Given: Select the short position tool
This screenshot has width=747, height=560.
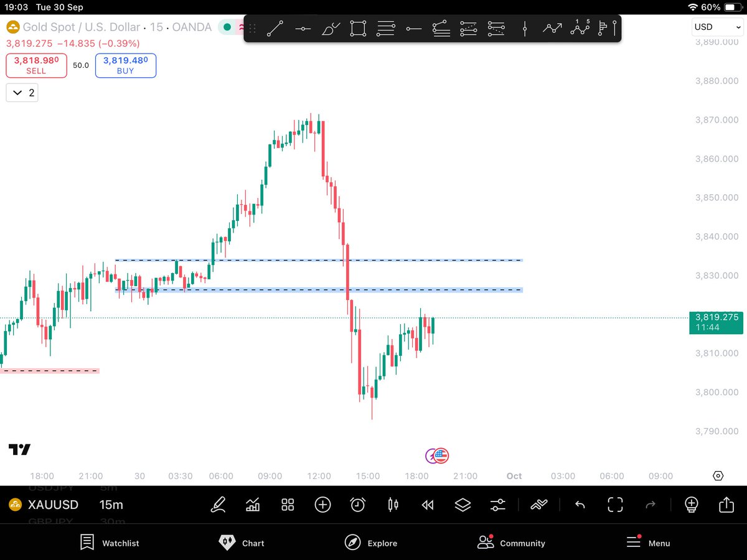Looking at the screenshot, I should click(x=496, y=28).
